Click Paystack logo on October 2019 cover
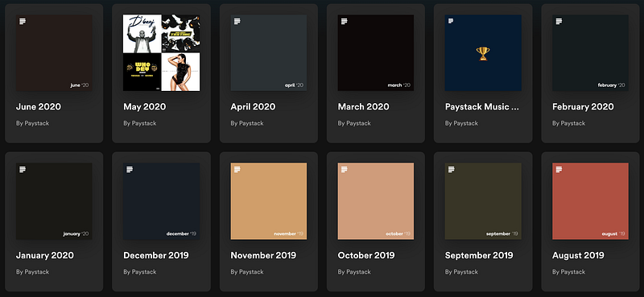This screenshot has height=297, width=644. pyautogui.click(x=345, y=169)
